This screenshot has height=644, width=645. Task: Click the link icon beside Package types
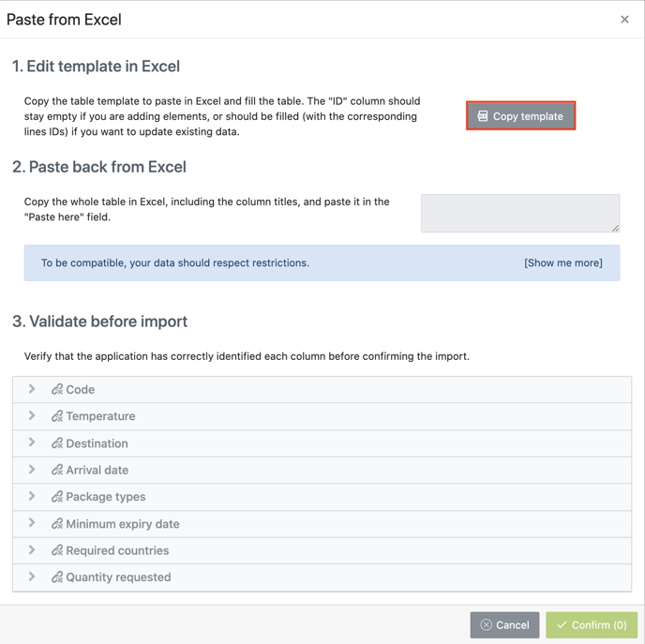click(x=57, y=497)
